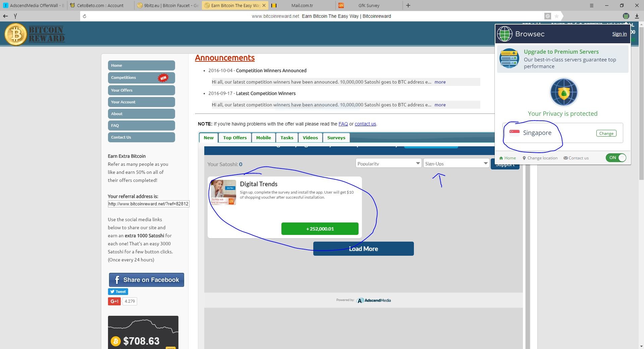Click the AdscendMedia powered-by logo
Image resolution: width=644 pixels, height=349 pixels.
374,300
